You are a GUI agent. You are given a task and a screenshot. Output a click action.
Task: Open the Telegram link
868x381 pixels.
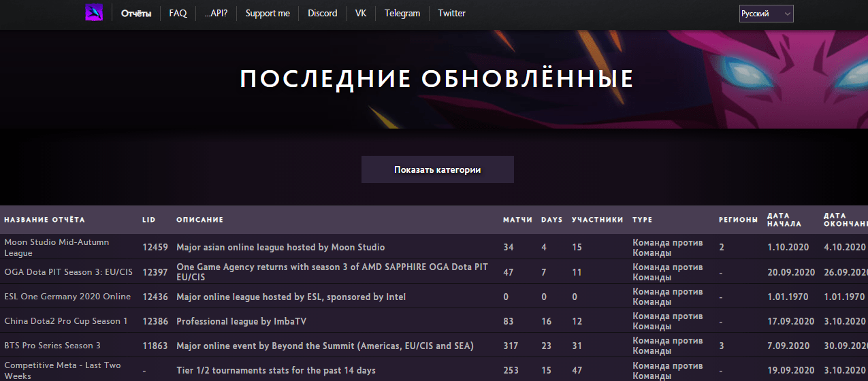pyautogui.click(x=402, y=14)
